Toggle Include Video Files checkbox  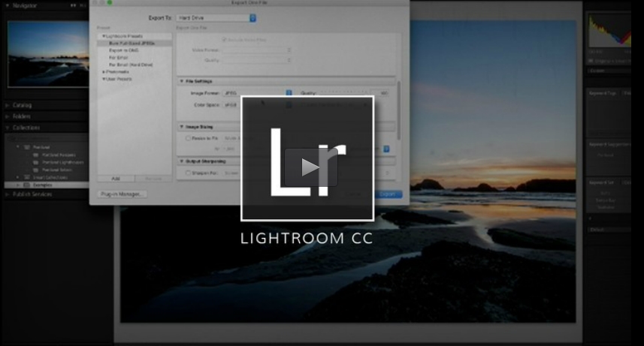(224, 40)
